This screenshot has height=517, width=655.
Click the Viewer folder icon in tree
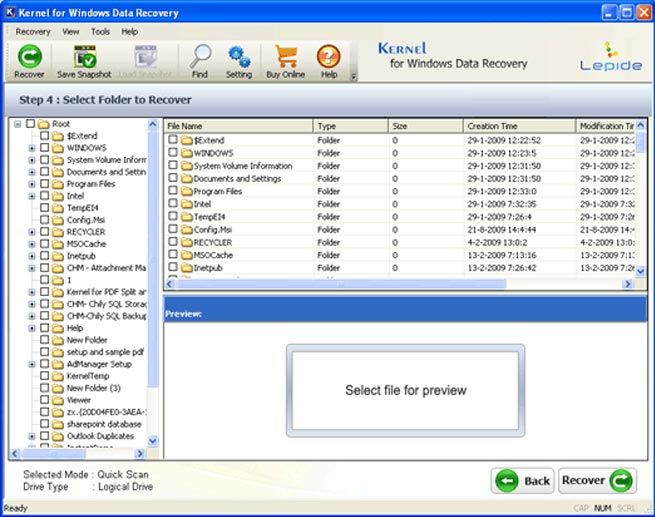click(x=58, y=400)
